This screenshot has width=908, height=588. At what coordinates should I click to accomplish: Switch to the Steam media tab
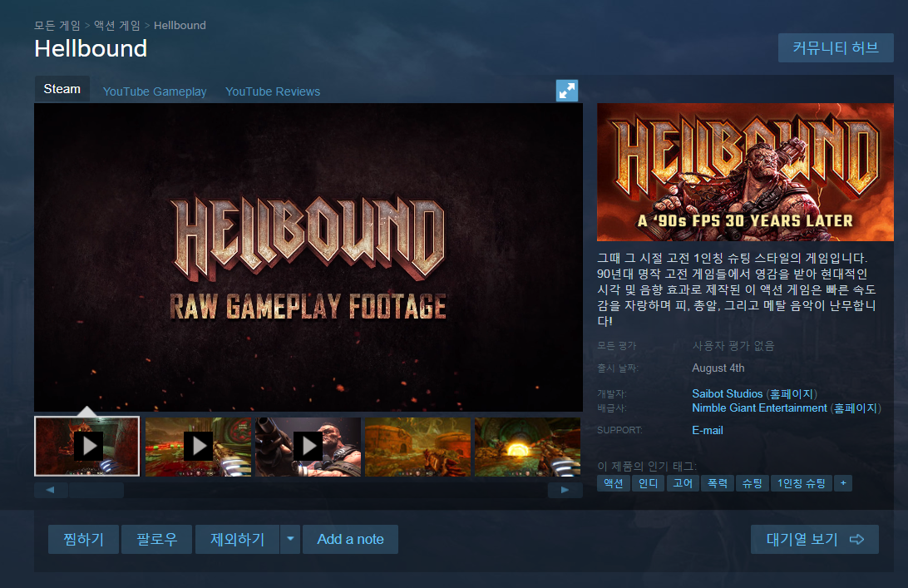point(62,89)
